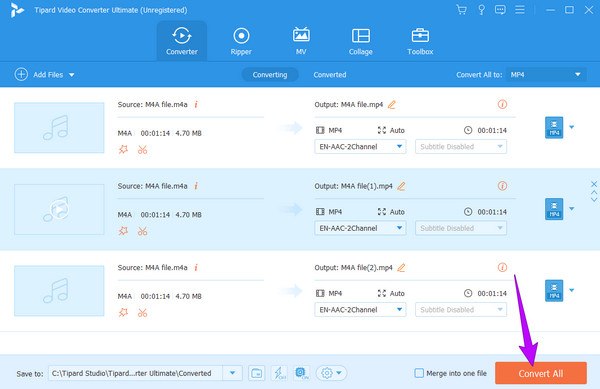Toggle Merge into one file checkbox

[419, 373]
